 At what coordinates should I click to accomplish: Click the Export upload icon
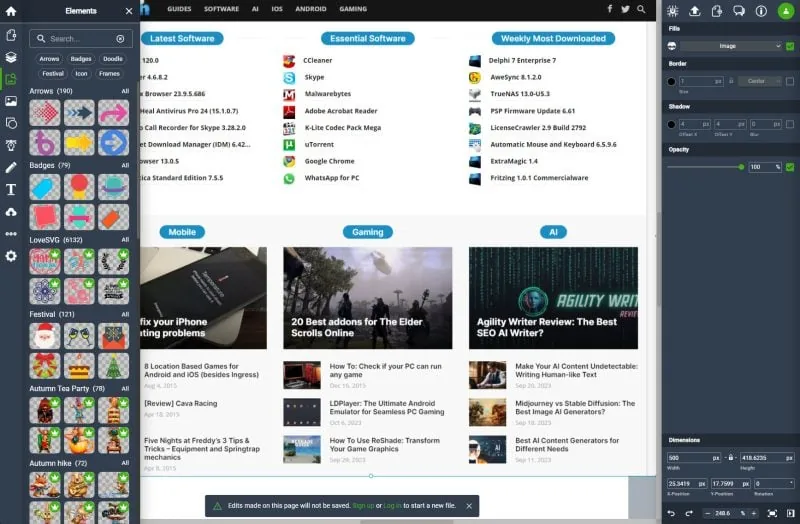coord(694,11)
